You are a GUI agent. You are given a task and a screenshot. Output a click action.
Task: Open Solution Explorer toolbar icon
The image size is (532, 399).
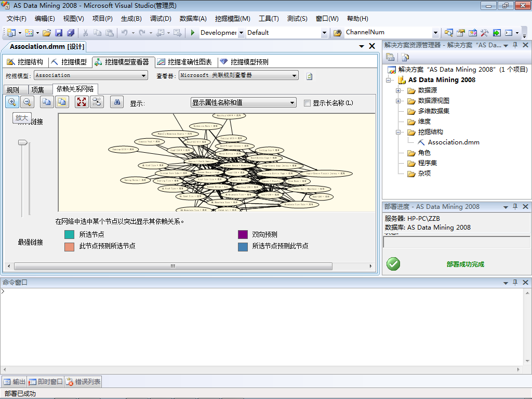pos(448,33)
